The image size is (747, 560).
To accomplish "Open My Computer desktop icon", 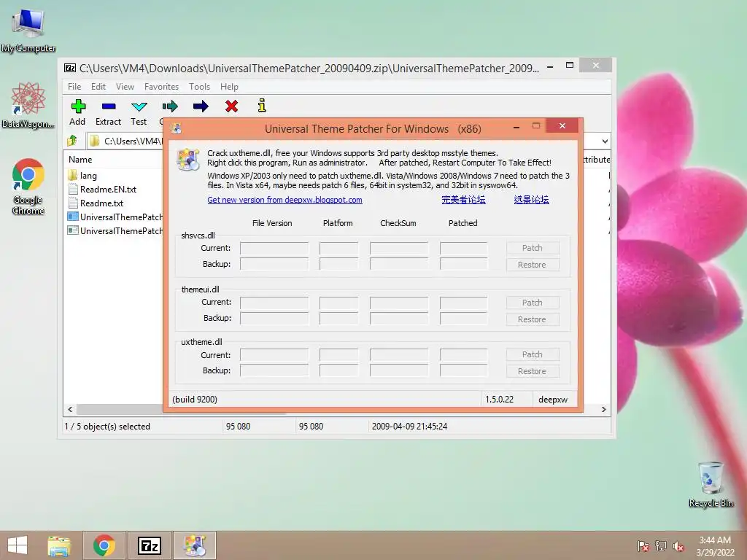I will point(28,31).
